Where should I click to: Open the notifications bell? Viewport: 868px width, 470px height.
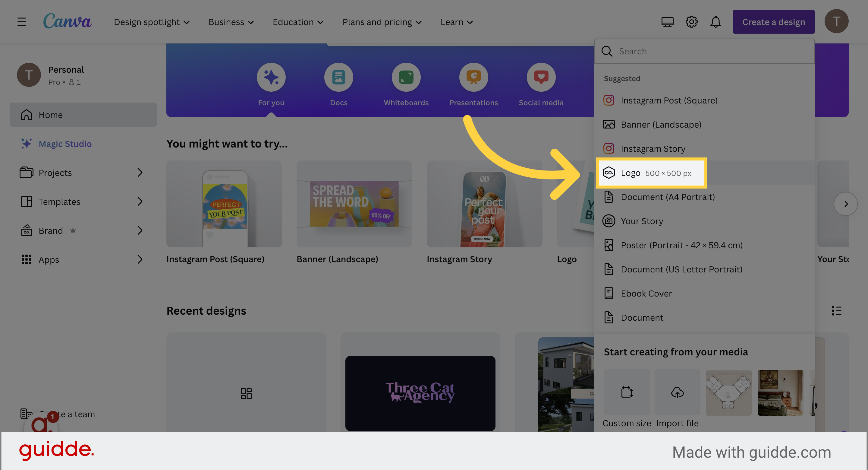click(x=716, y=22)
